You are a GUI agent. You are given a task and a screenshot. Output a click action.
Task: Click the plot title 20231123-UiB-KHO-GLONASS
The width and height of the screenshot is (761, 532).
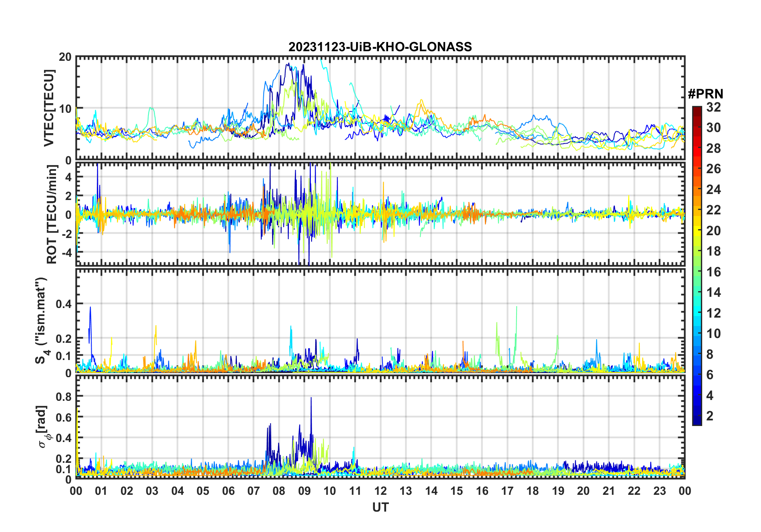click(x=380, y=47)
